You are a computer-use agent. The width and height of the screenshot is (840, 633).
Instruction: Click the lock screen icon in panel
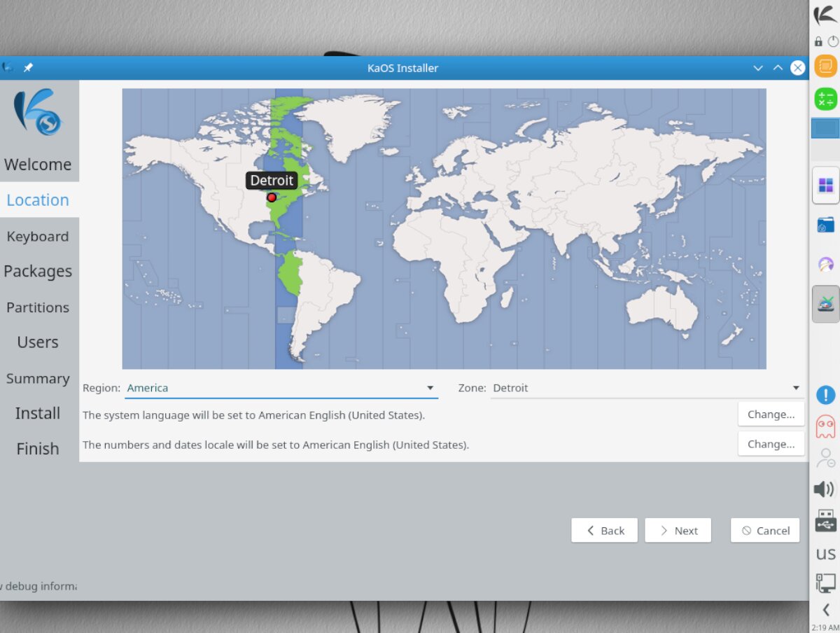818,42
